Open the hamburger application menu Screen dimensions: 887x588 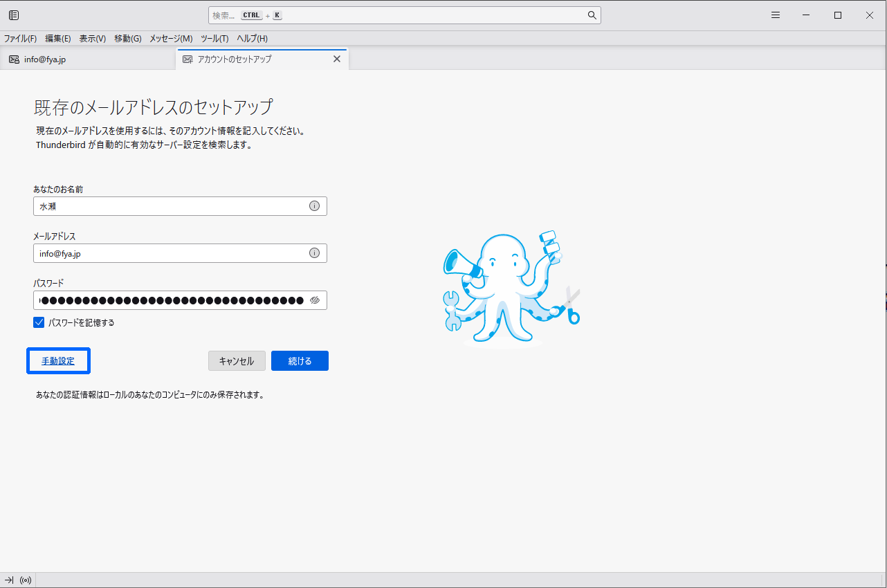pyautogui.click(x=776, y=15)
